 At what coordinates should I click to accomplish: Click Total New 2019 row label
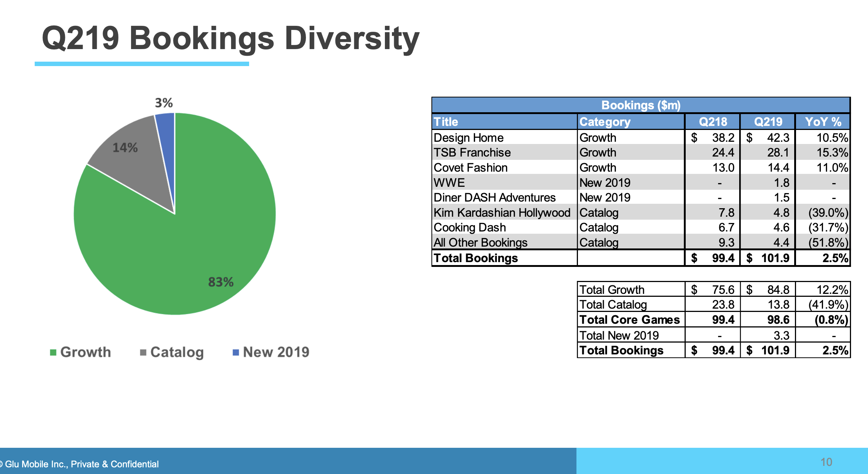619,335
